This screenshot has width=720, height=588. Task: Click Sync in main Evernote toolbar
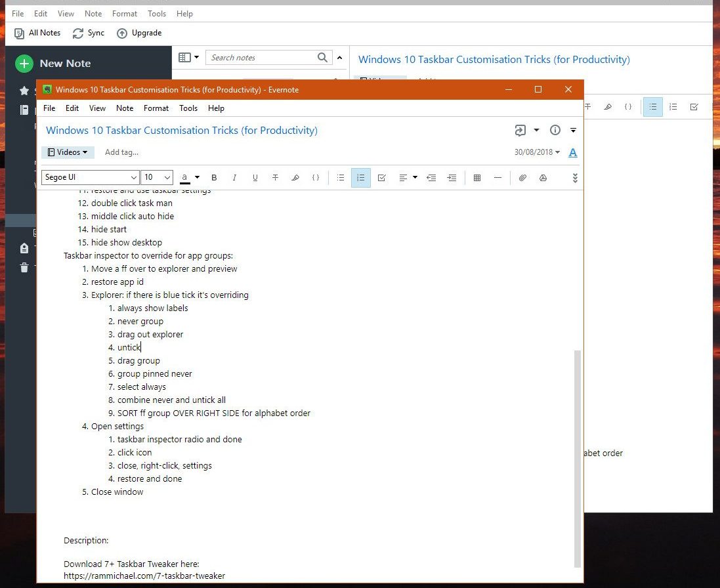click(89, 33)
